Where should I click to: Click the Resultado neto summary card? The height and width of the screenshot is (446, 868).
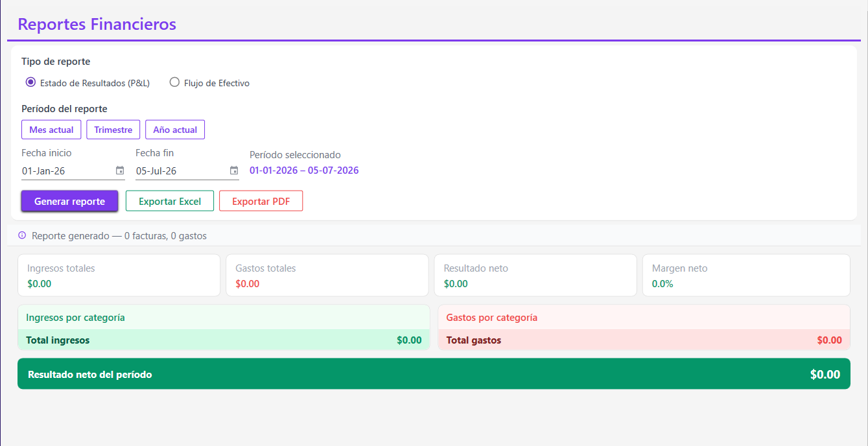(x=535, y=276)
